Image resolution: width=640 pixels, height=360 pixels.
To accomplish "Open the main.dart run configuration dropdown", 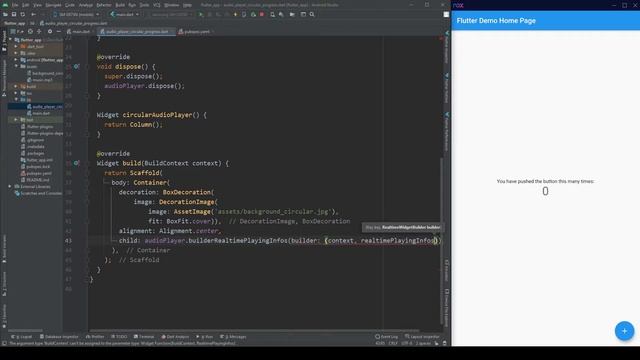I will pos(124,14).
